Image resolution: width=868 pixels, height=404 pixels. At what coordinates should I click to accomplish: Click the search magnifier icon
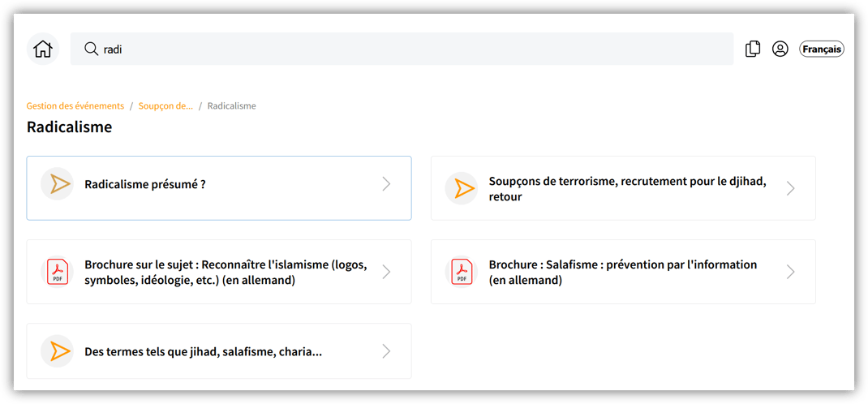(x=92, y=49)
